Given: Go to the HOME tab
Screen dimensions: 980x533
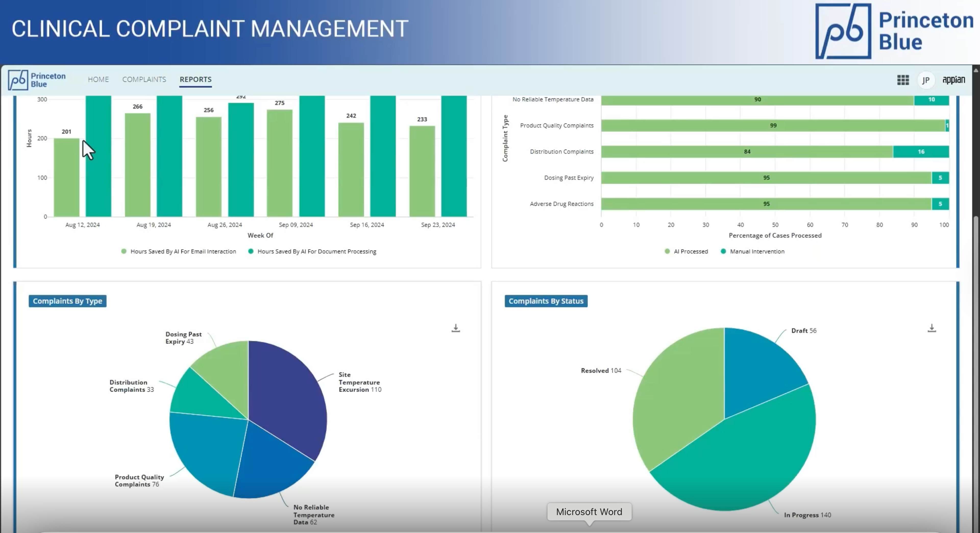Looking at the screenshot, I should (x=98, y=79).
